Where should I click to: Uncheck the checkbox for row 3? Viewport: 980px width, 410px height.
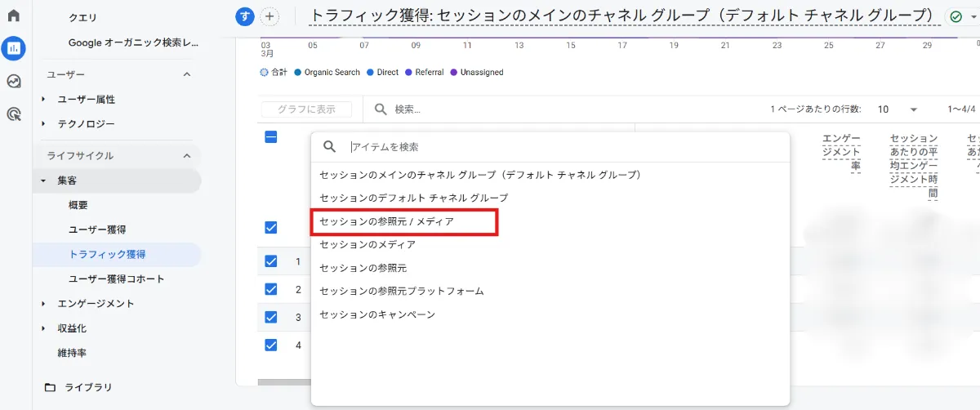pyautogui.click(x=271, y=317)
